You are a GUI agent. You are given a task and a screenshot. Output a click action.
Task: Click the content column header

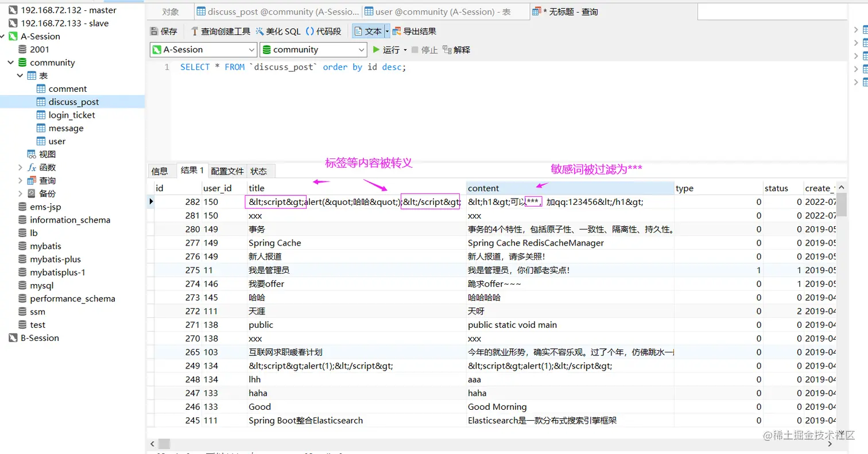click(x=570, y=188)
